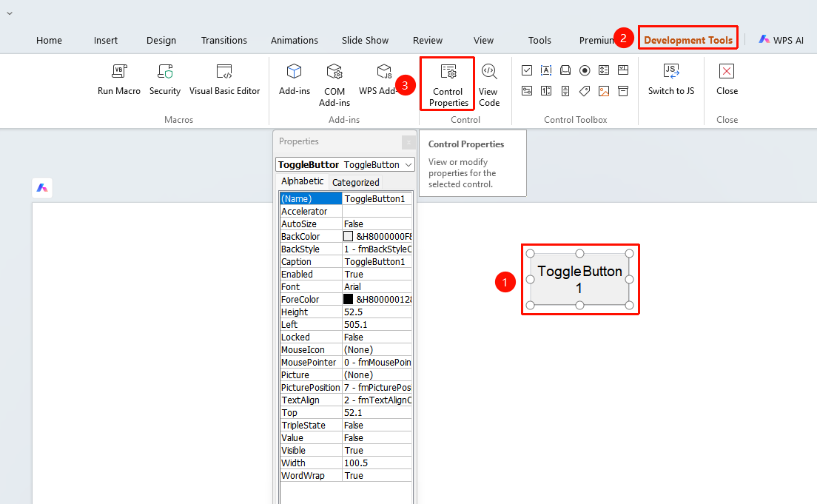
Task: Insert an option button control from toolbox
Action: pos(585,70)
